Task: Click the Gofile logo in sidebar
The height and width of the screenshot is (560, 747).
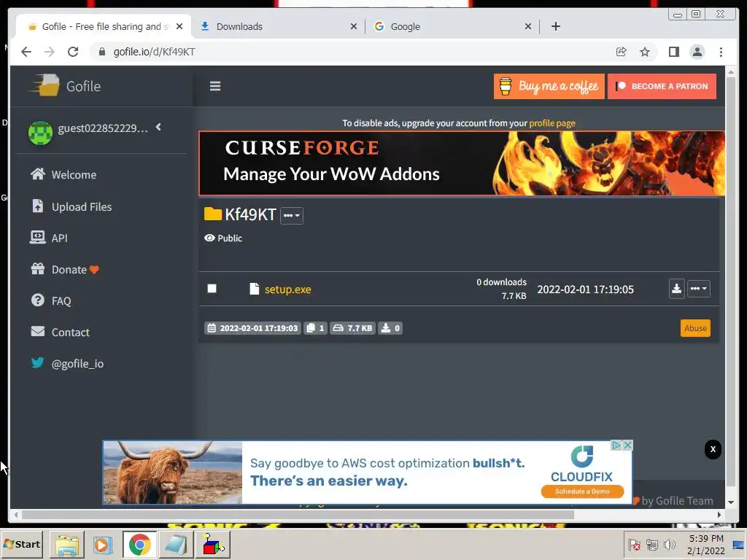Action: tap(65, 86)
